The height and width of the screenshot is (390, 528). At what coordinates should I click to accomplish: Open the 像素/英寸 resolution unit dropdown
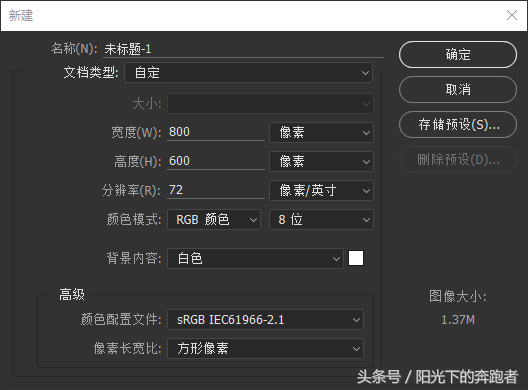point(321,191)
